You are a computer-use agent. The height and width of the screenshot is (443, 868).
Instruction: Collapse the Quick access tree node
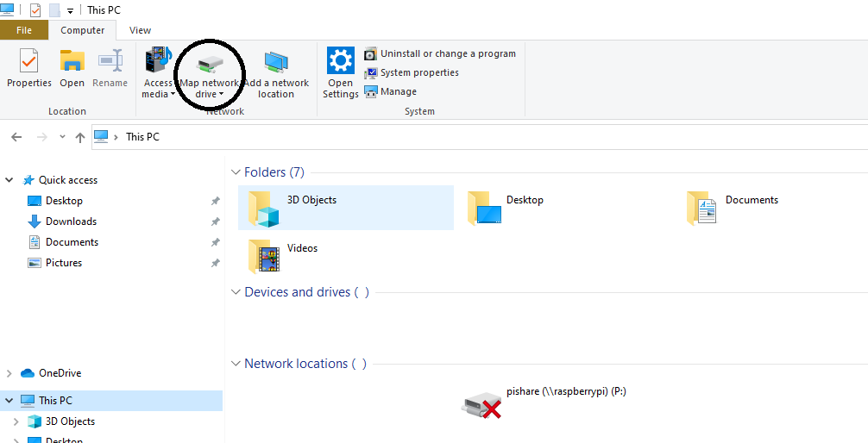point(9,180)
